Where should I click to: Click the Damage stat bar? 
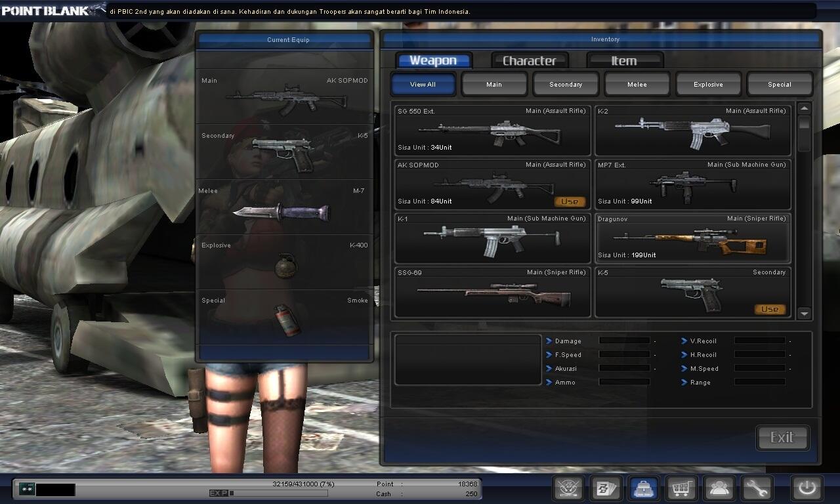coord(624,341)
